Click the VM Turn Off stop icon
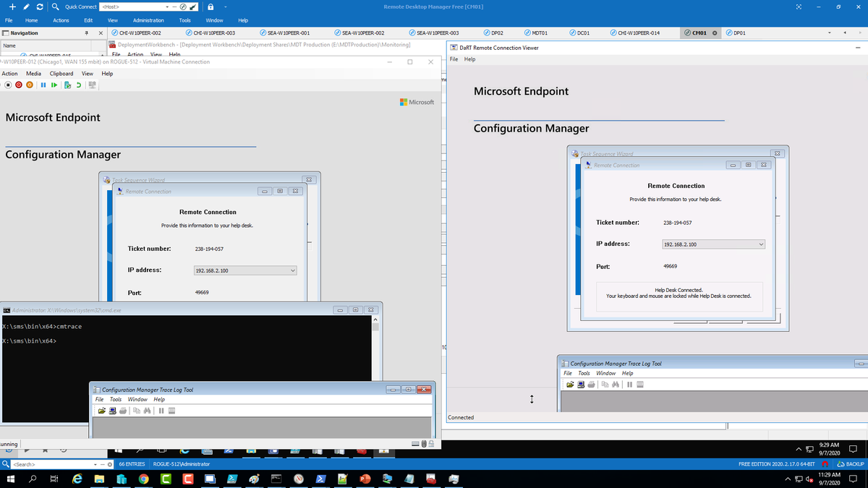 (x=8, y=85)
